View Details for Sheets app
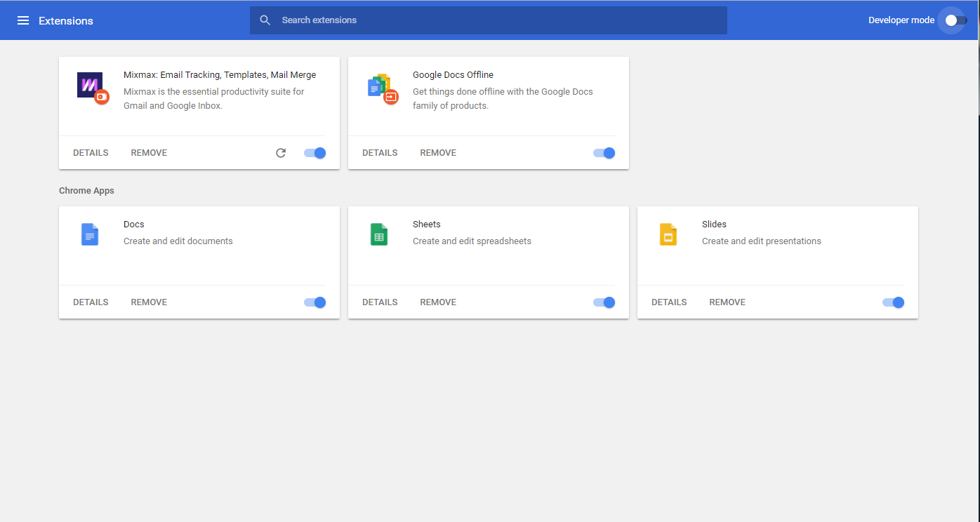The image size is (980, 522). (x=380, y=302)
